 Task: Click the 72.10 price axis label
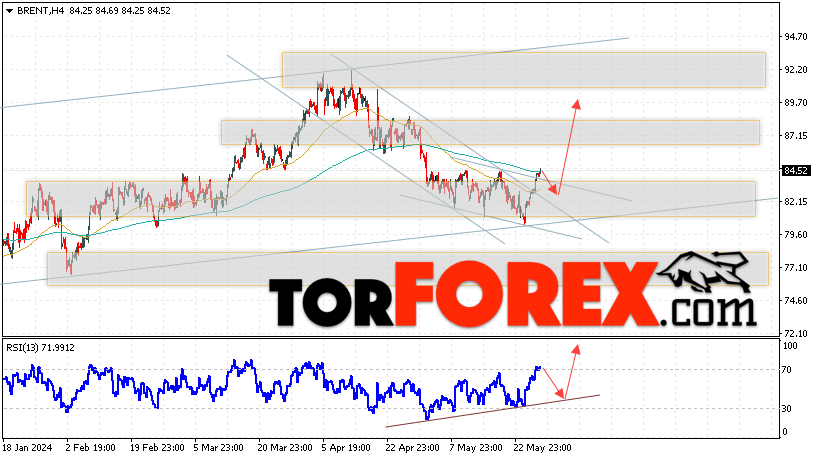pos(795,333)
